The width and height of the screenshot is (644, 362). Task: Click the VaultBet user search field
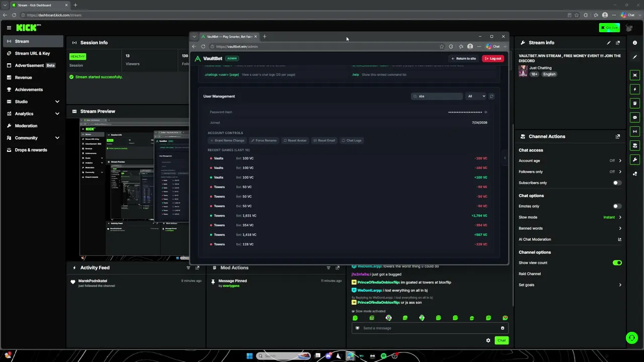pyautogui.click(x=437, y=96)
